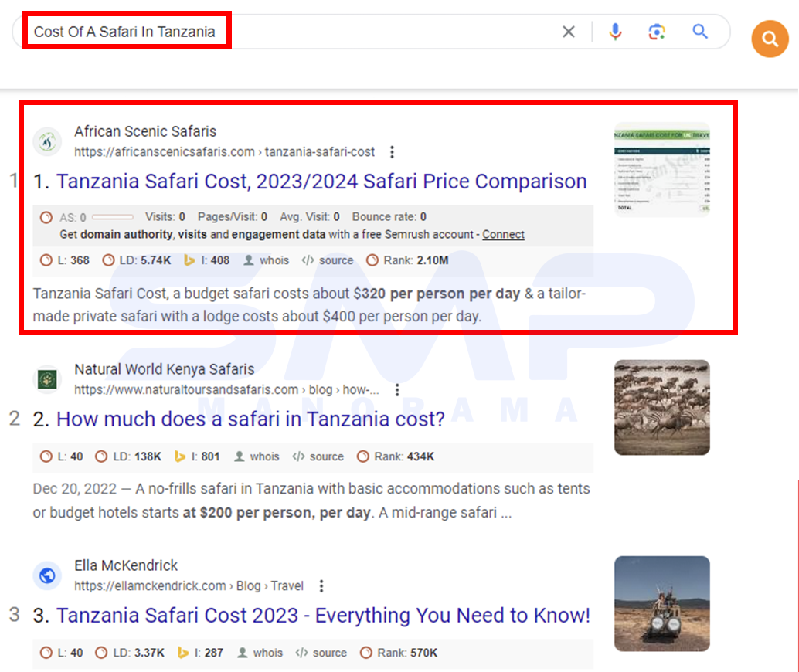Open Google Lens image search icon
The image size is (799, 672).
click(657, 32)
